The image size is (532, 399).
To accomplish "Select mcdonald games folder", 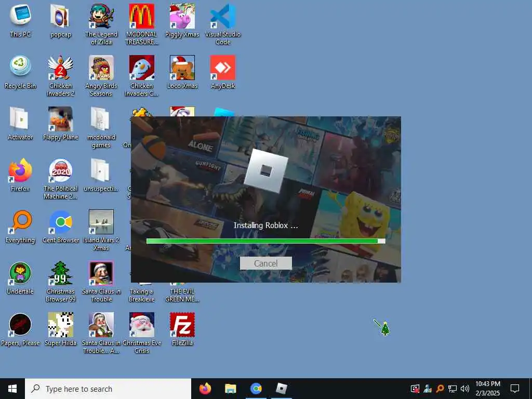I will coord(101,128).
